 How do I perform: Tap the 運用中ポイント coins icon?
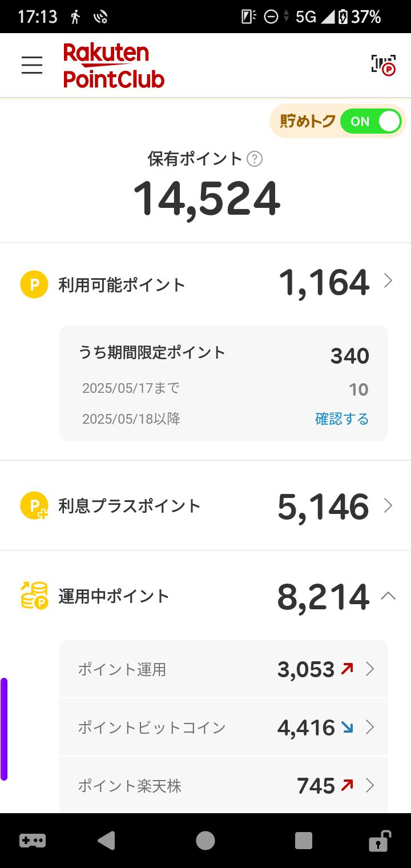(x=34, y=596)
